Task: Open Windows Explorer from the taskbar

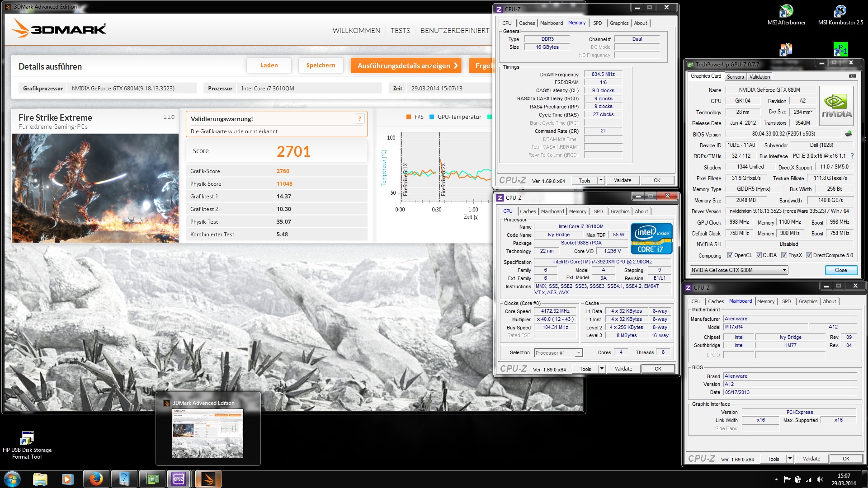Action: [x=40, y=479]
